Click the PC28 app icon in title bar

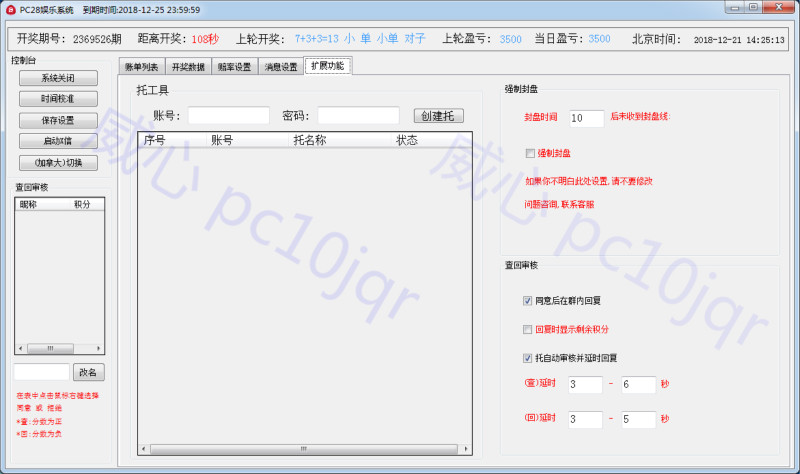point(11,10)
